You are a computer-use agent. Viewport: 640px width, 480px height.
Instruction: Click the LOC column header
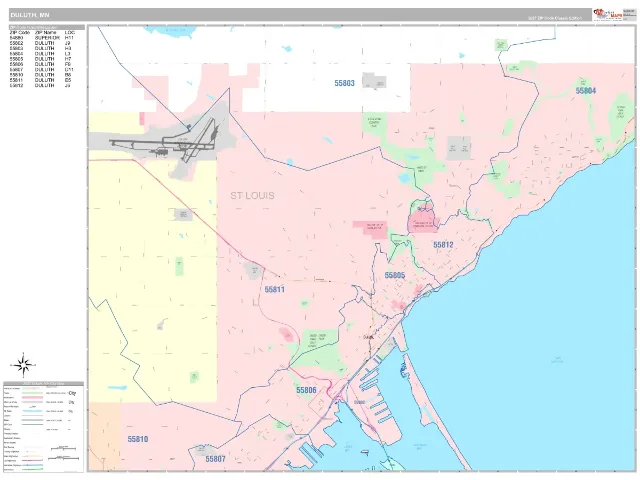70,32
